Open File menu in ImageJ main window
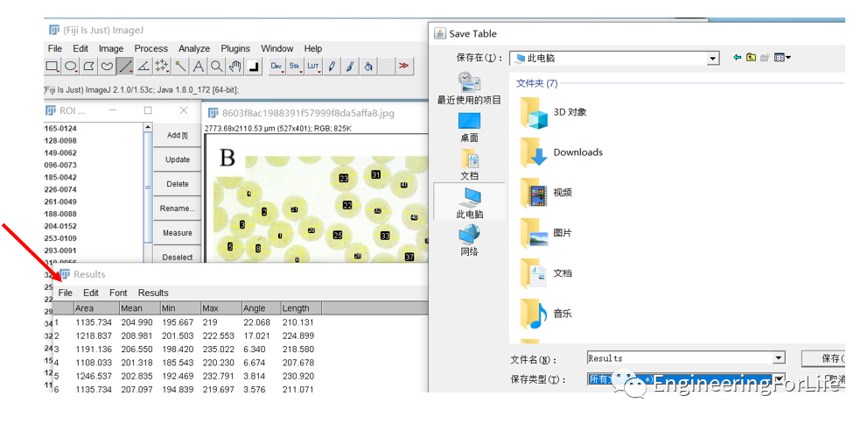 [x=55, y=49]
